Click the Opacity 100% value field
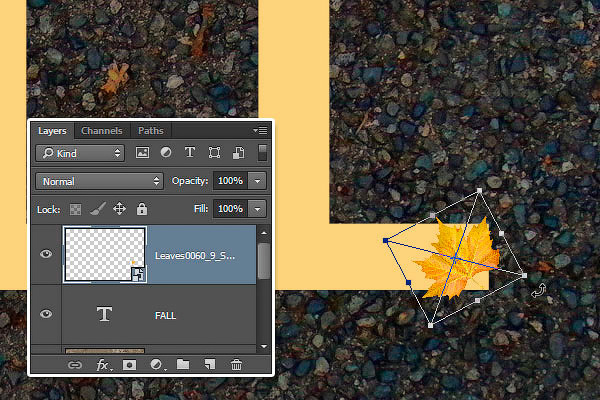This screenshot has width=600, height=400. point(230,181)
